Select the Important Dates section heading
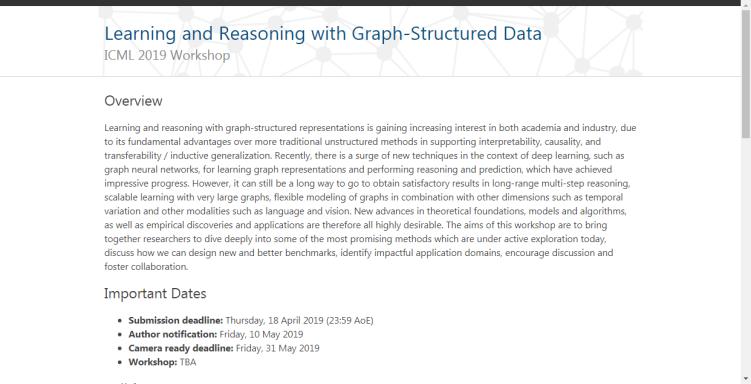751x384 pixels. pos(155,294)
